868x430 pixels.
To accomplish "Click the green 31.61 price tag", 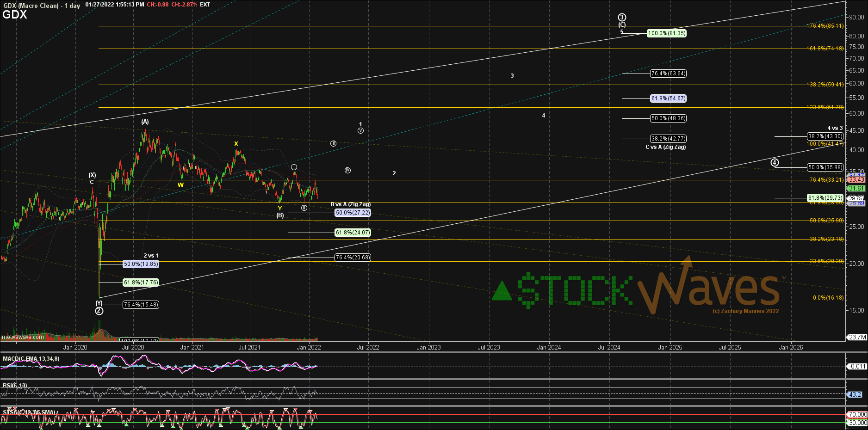I will [x=856, y=188].
